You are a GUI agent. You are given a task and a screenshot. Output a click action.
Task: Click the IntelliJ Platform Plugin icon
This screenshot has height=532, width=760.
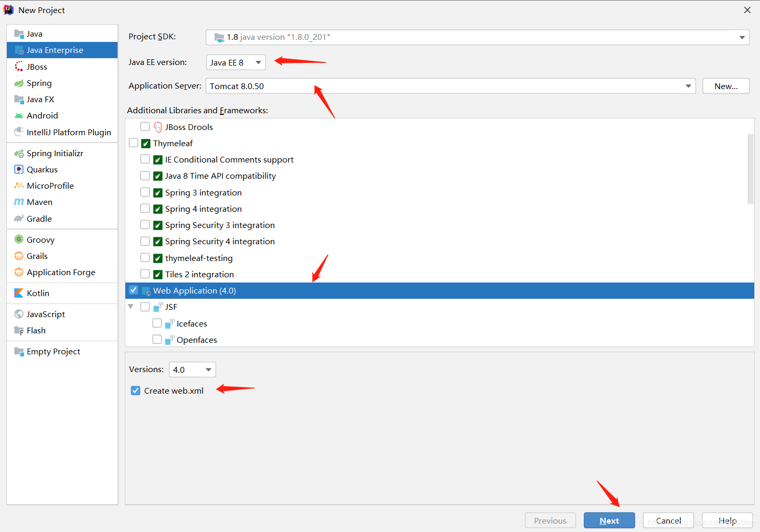click(x=19, y=132)
